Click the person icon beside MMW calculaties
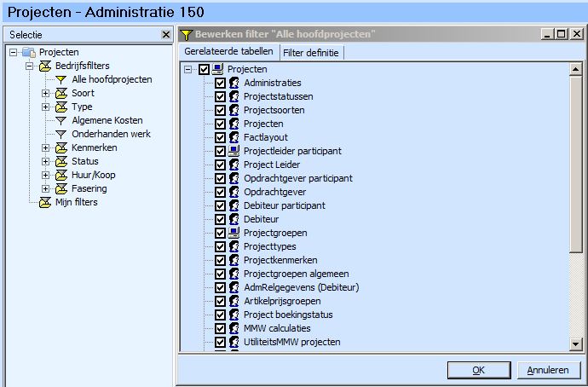The width and height of the screenshot is (588, 387). pos(234,328)
